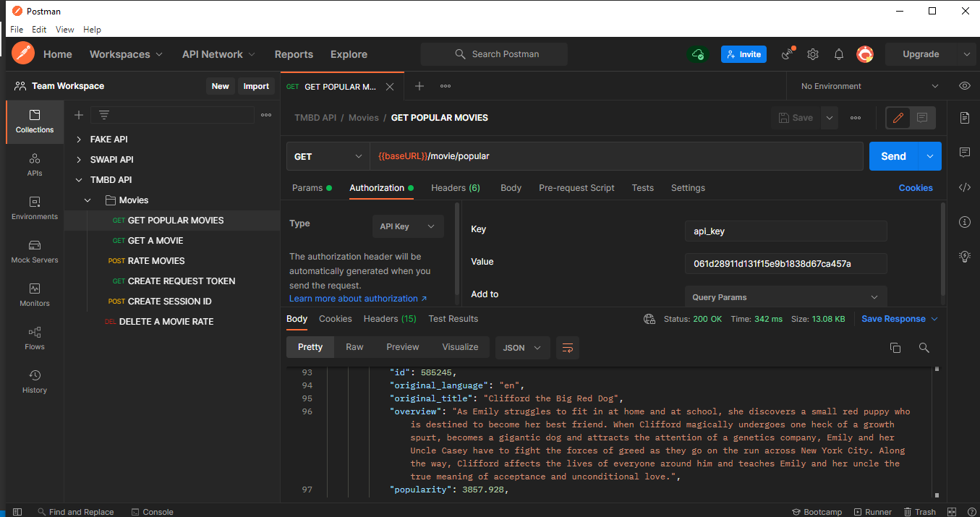Open the Monitors sidebar panel
The width and height of the screenshot is (980, 517).
pos(35,295)
